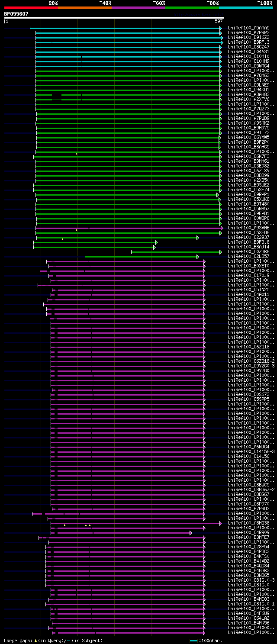Open hit UniRef100_O04631

(248, 52)
